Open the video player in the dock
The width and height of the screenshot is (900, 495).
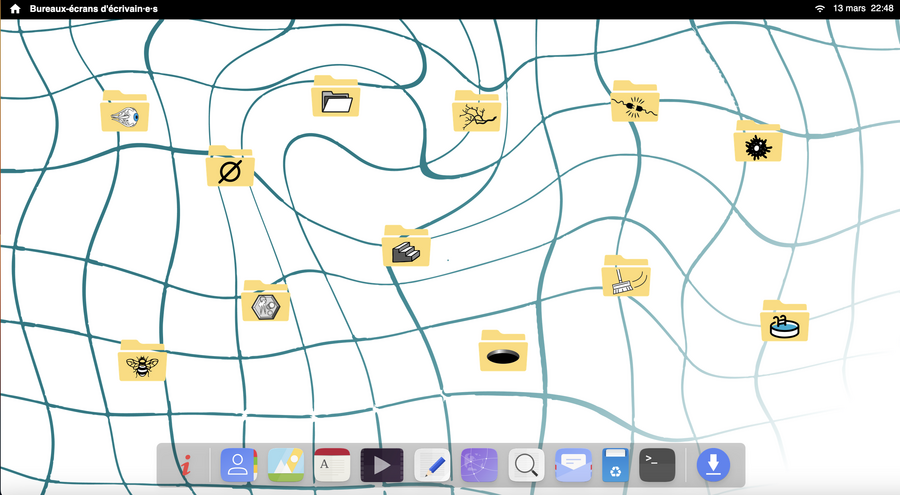[x=381, y=465]
